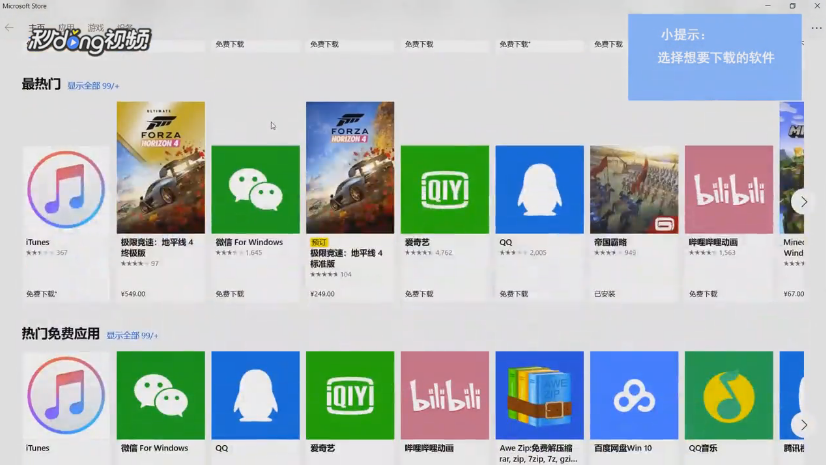The height and width of the screenshot is (465, 826).
Task: Open 爱奇艺 iQIYI tile in 最热门
Action: 445,190
